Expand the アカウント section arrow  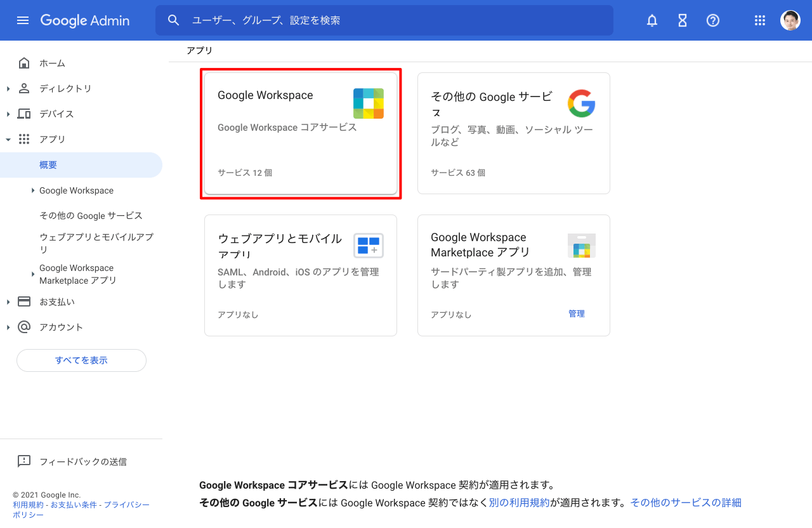point(8,327)
